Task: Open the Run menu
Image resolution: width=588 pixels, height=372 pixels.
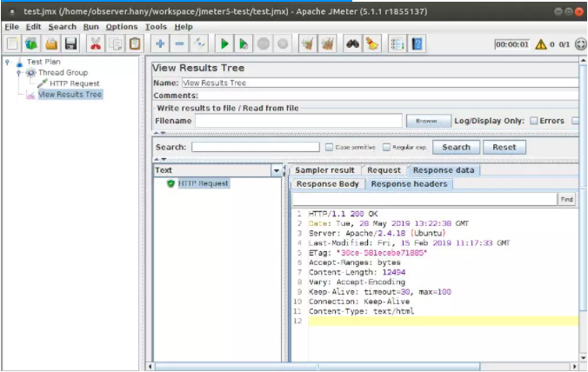Action: coord(90,27)
